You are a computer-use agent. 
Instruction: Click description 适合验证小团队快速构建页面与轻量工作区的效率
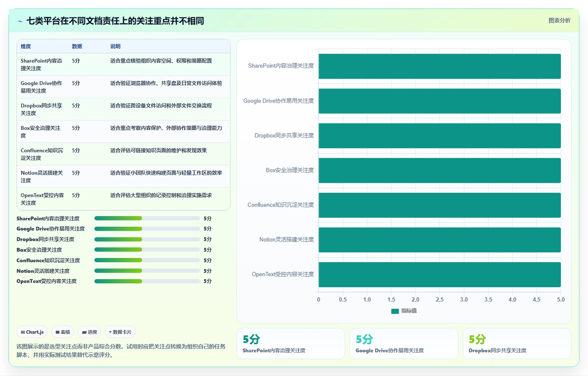[x=166, y=173]
